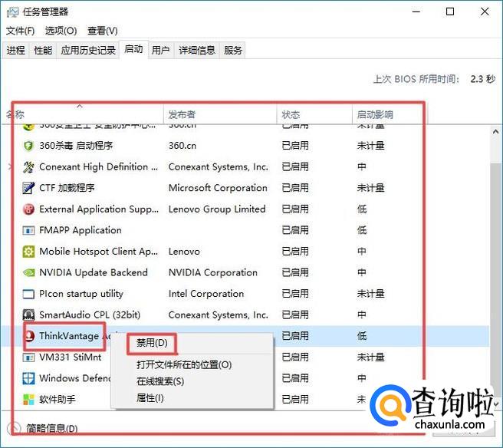Open 属性(I) from the context menu
The image size is (503, 448).
click(x=150, y=398)
